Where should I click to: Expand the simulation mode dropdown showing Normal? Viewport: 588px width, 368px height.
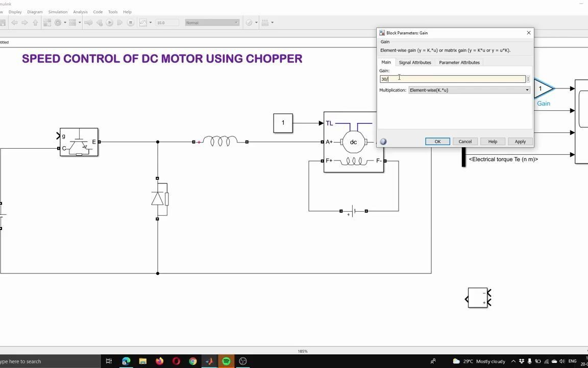click(x=235, y=22)
